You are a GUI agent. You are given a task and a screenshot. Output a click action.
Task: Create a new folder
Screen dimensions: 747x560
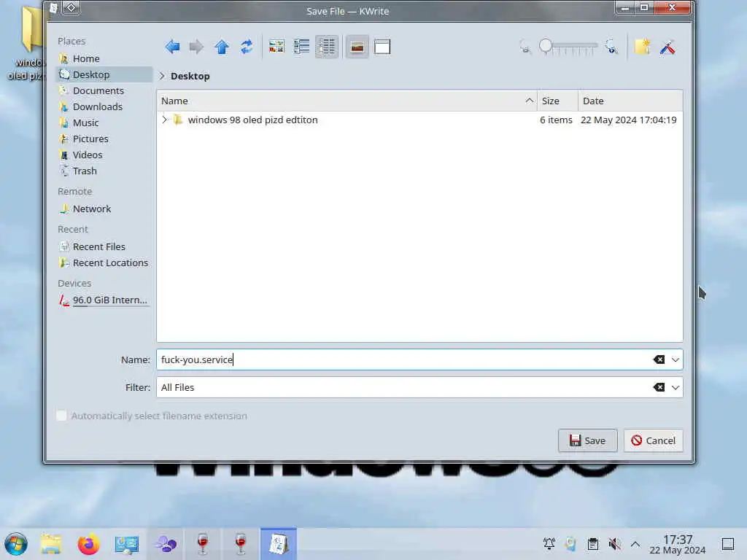click(x=642, y=47)
